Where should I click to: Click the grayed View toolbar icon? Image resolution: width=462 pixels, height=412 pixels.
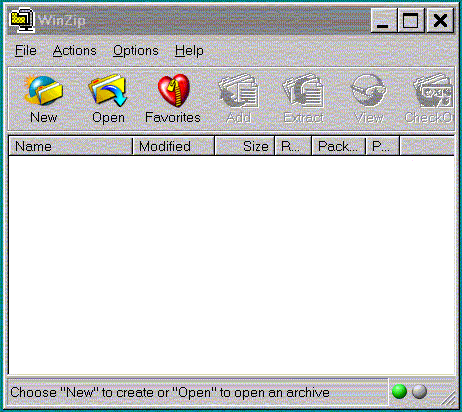pyautogui.click(x=369, y=91)
